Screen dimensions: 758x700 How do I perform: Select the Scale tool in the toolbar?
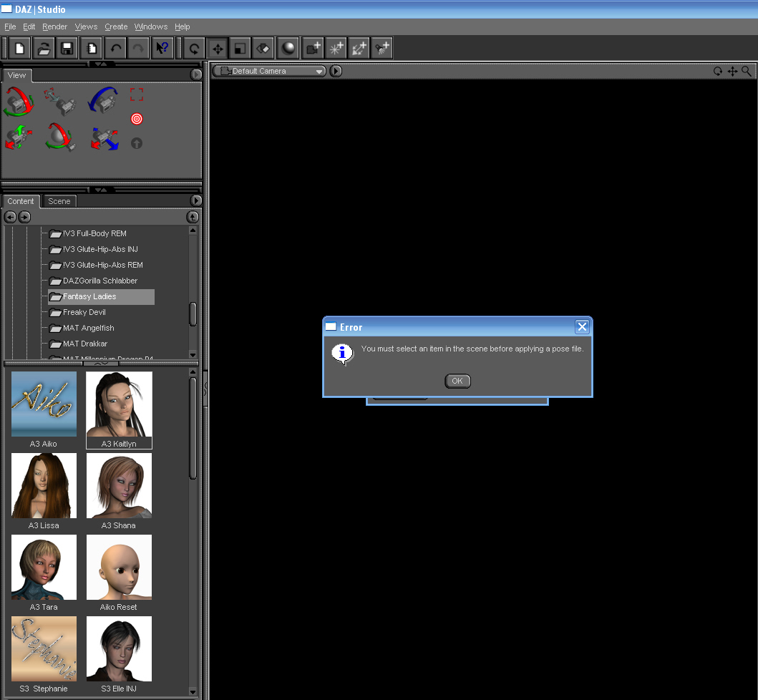point(240,49)
